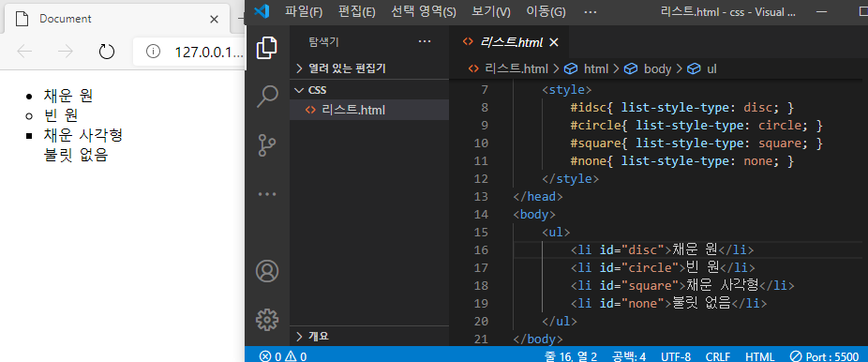Click the closing </head> tag on line 13
This screenshot has height=362, width=868.
pyautogui.click(x=538, y=197)
